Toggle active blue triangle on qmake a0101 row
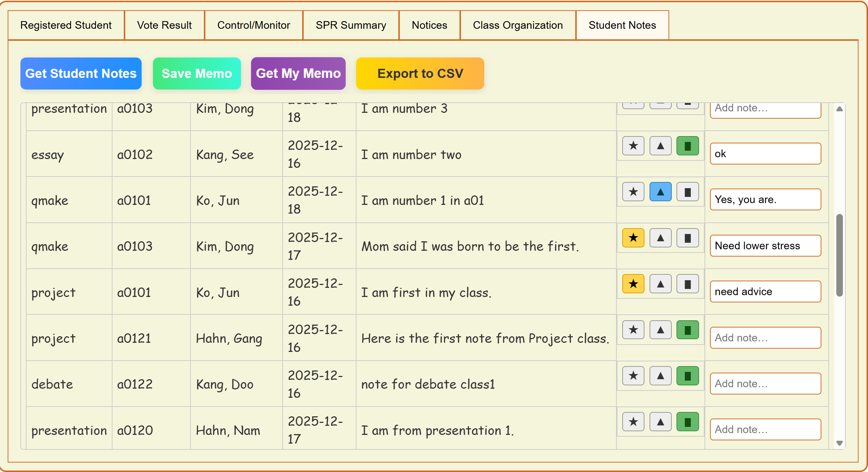868x472 pixels. coord(660,192)
